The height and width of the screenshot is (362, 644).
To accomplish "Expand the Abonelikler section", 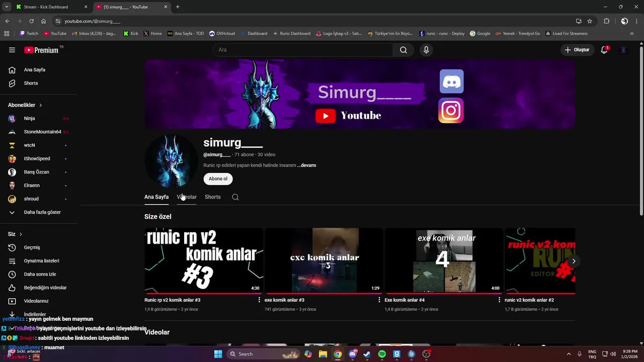I will pos(25,105).
